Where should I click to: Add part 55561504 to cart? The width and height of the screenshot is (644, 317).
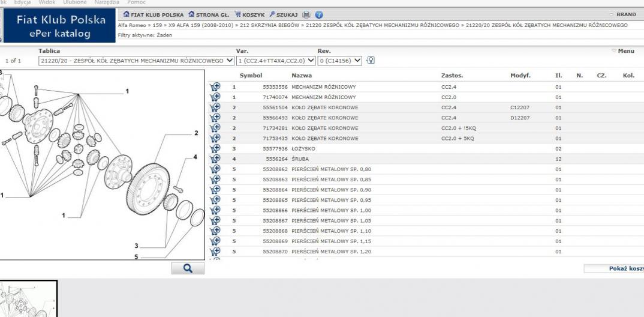(x=215, y=107)
